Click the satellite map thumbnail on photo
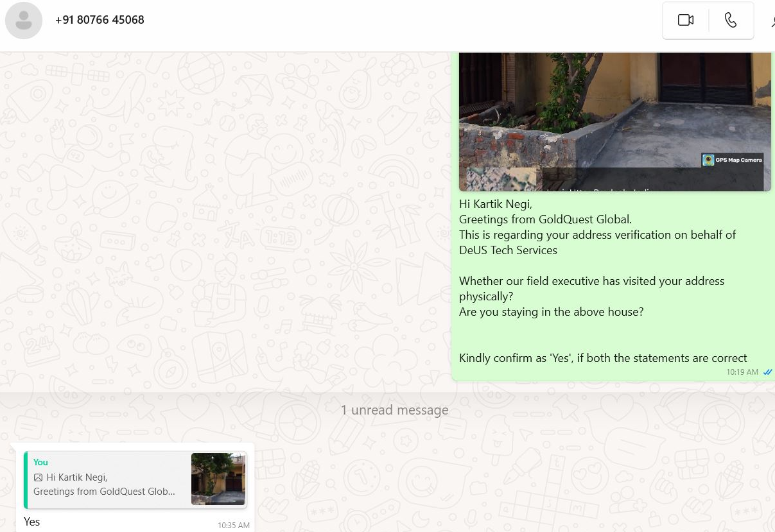The width and height of the screenshot is (775, 532). click(500, 179)
